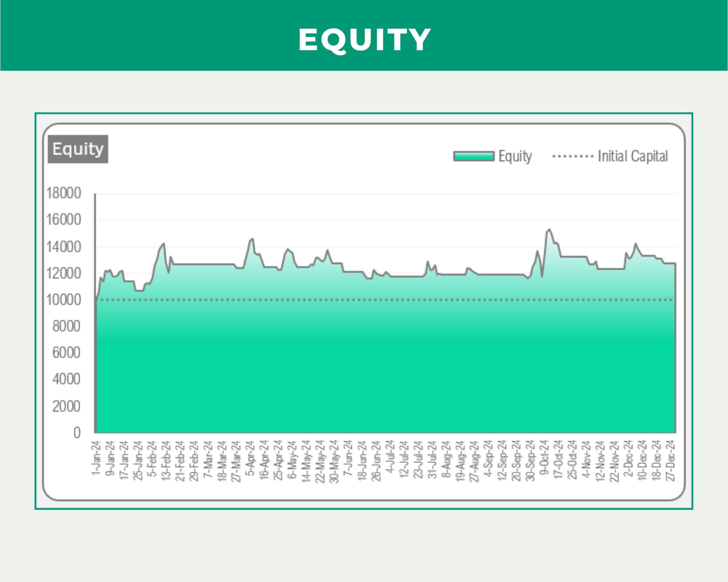Image resolution: width=728 pixels, height=582 pixels.
Task: Click the 0 y-axis label
Action: (77, 433)
